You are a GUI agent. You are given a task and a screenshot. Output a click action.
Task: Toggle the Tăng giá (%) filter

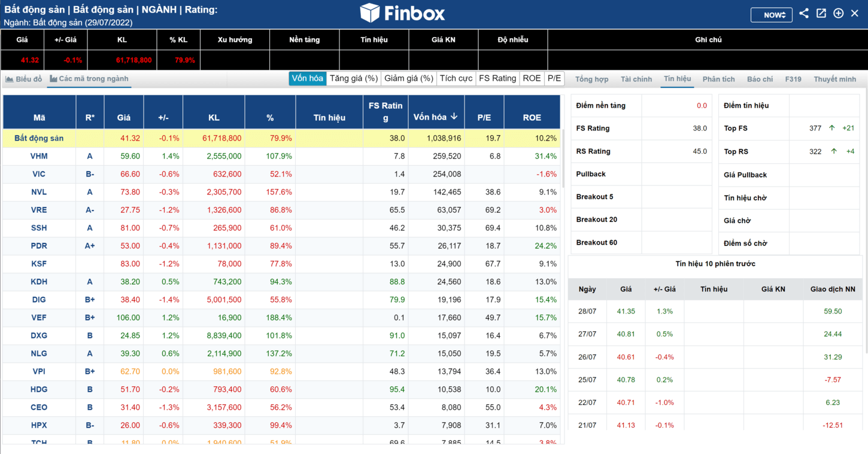click(x=354, y=78)
